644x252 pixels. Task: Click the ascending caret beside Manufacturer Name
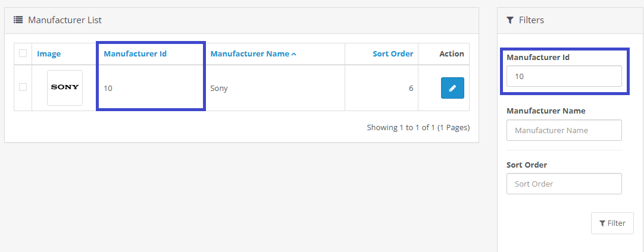(x=294, y=54)
